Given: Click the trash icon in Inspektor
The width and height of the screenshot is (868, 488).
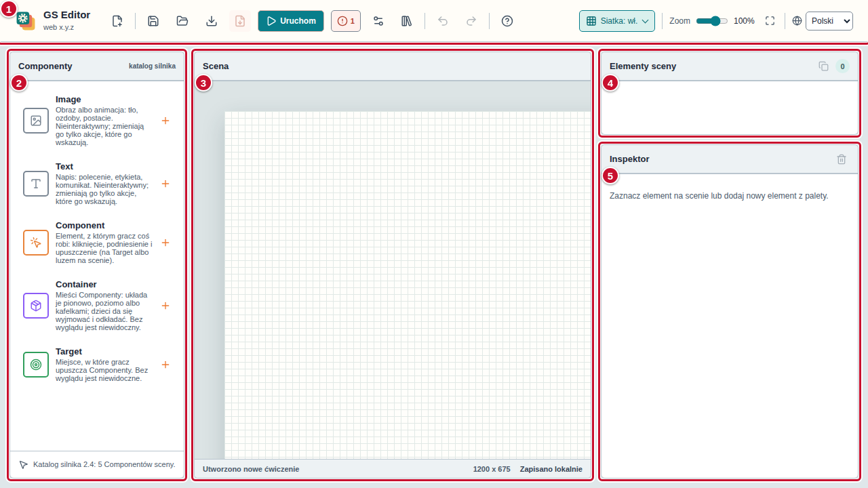Looking at the screenshot, I should point(842,159).
